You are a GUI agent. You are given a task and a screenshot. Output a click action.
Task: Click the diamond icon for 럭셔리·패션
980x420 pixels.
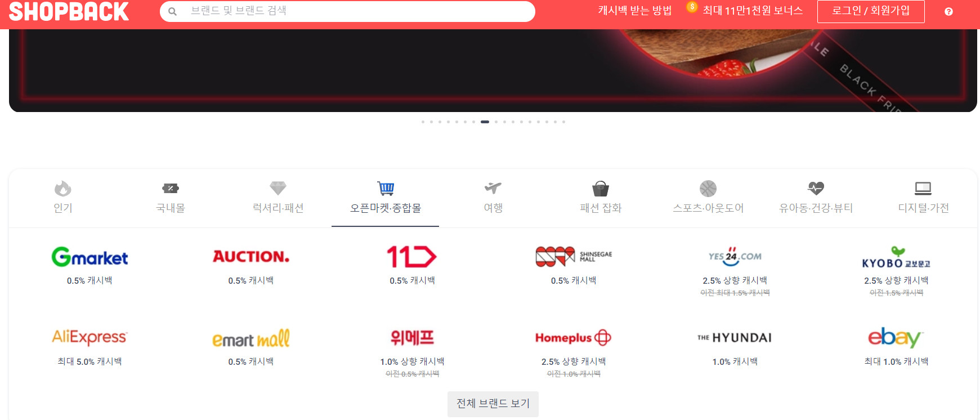[x=278, y=188]
